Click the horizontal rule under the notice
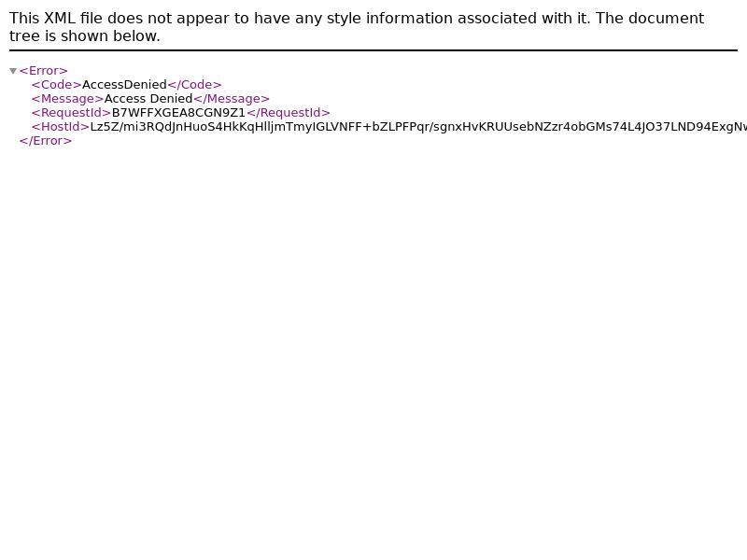Screen dimensions: 747x560 pos(373,50)
